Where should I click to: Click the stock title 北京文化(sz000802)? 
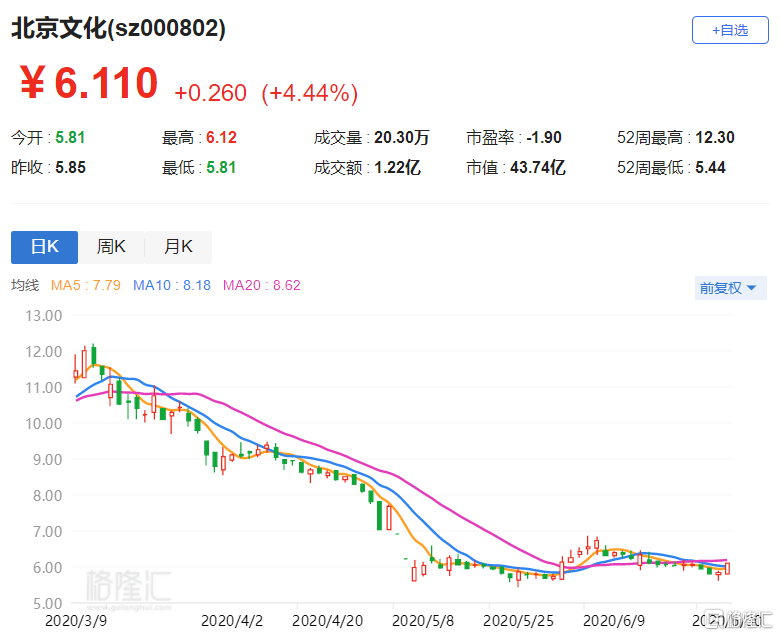[x=118, y=28]
